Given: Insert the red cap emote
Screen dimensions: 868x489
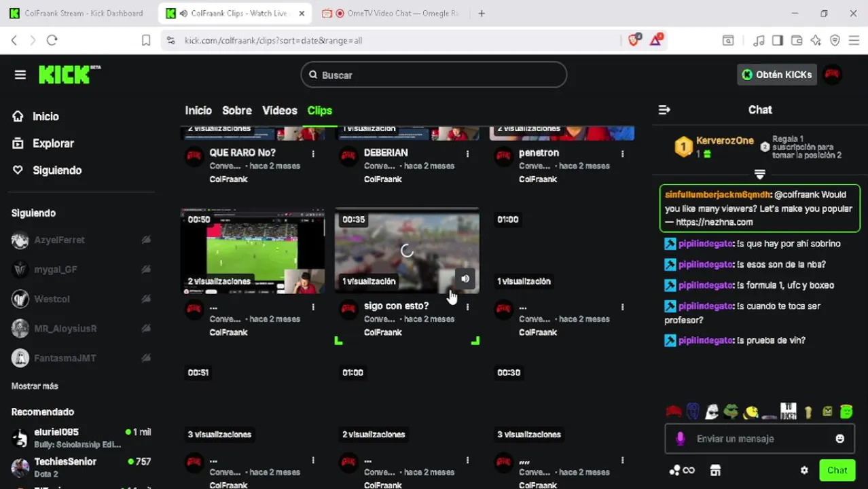Looking at the screenshot, I should pos(673,411).
